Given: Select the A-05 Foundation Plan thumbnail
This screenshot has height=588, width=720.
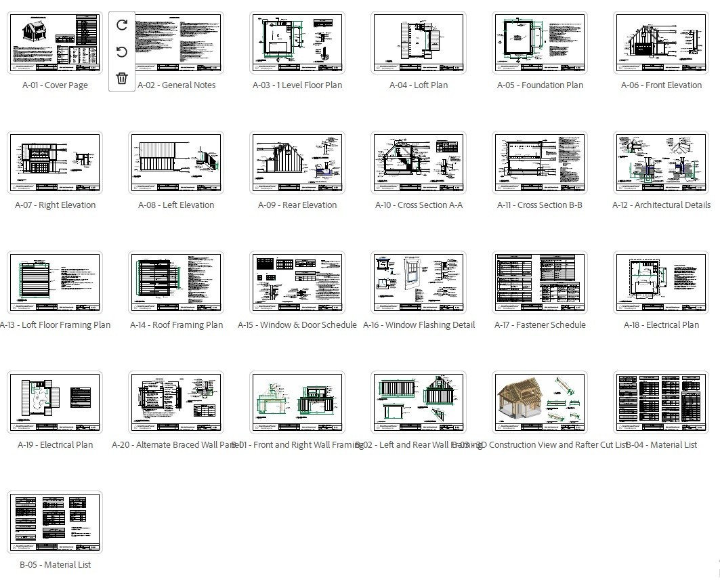Looking at the screenshot, I should click(540, 43).
